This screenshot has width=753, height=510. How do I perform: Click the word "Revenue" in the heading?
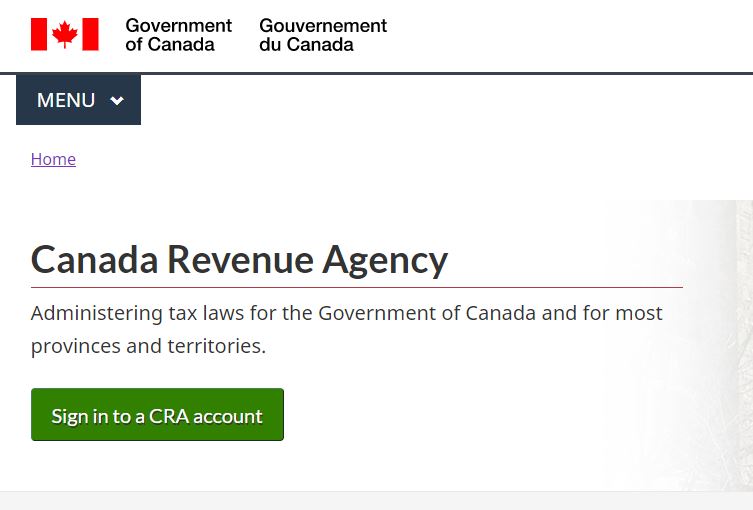[x=239, y=260]
